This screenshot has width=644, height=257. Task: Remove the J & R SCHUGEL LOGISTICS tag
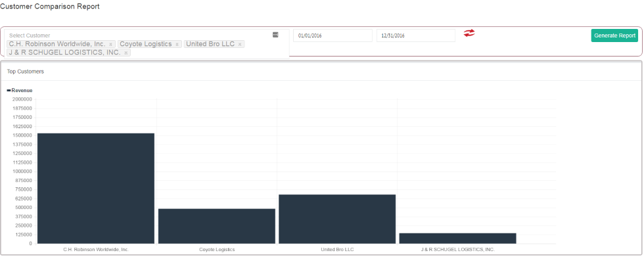(126, 53)
